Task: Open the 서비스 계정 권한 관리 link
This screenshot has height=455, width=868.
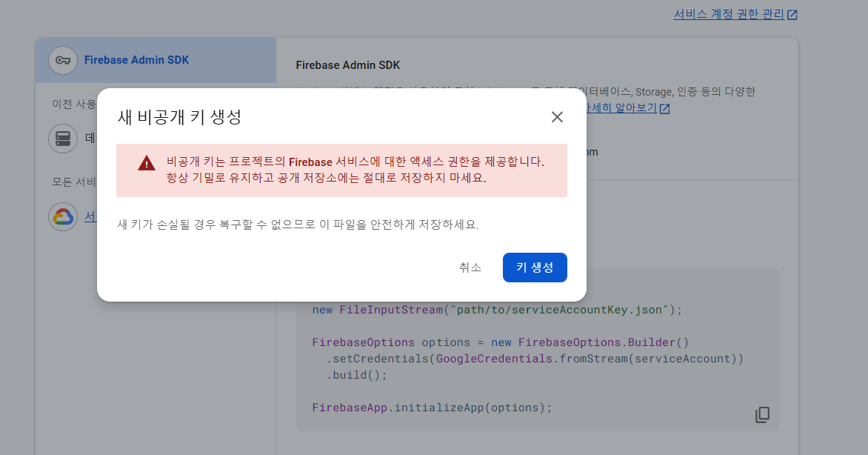Action: tap(729, 14)
